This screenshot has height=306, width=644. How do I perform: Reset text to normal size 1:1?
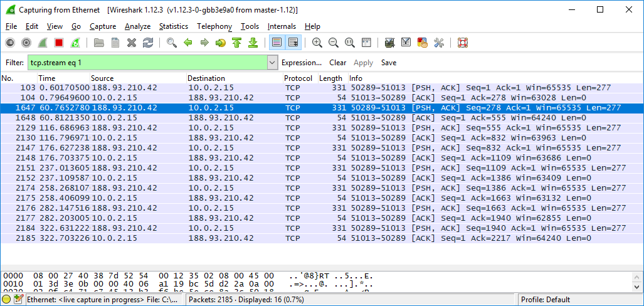[349, 42]
